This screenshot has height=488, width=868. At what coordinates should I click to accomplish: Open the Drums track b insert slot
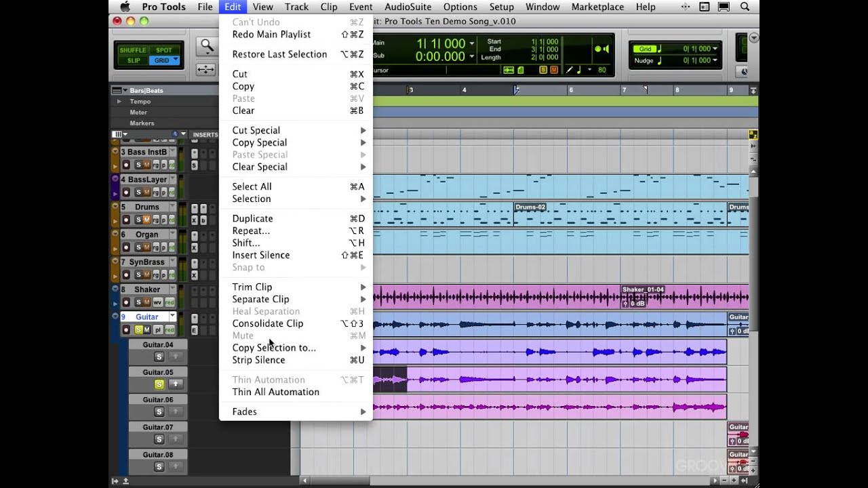203,220
